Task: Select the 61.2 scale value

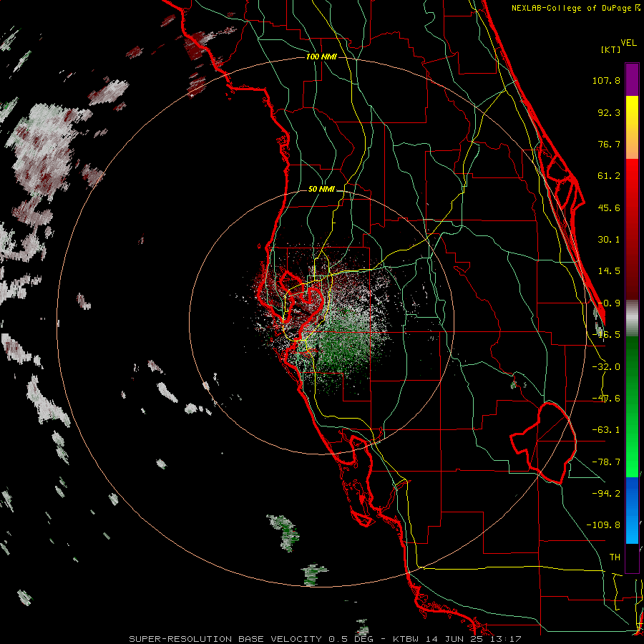Action: click(x=609, y=176)
